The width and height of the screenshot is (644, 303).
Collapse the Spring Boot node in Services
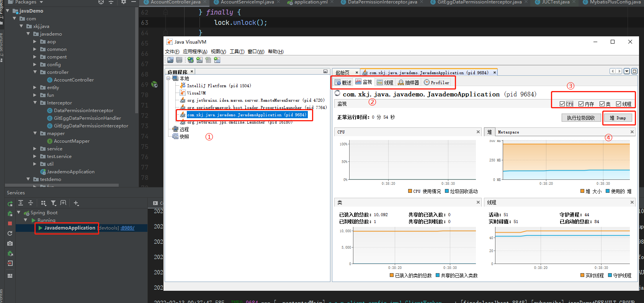pyautogui.click(x=19, y=213)
